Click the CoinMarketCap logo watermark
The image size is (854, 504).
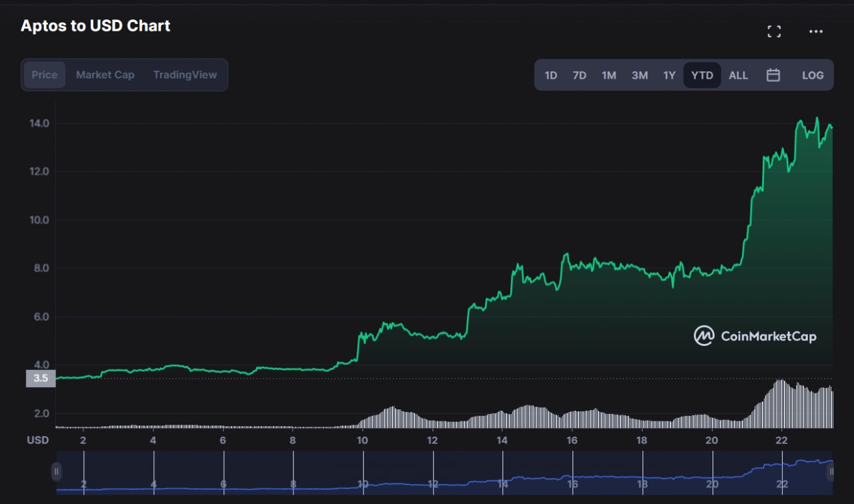click(755, 336)
